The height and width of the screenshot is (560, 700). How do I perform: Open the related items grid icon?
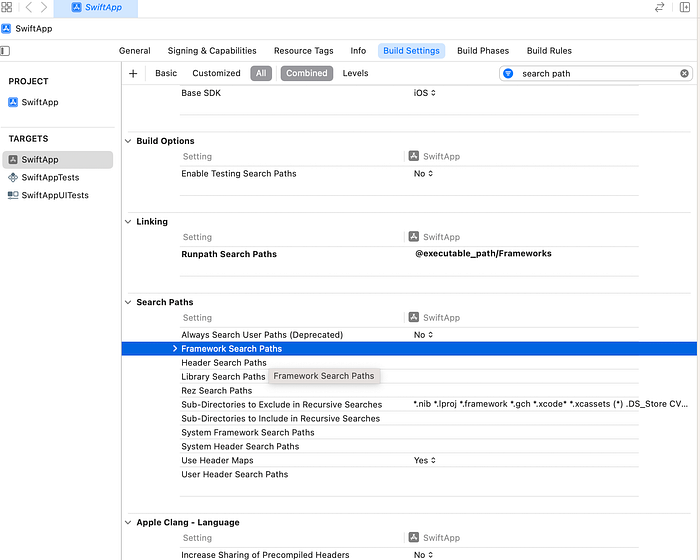coord(6,7)
